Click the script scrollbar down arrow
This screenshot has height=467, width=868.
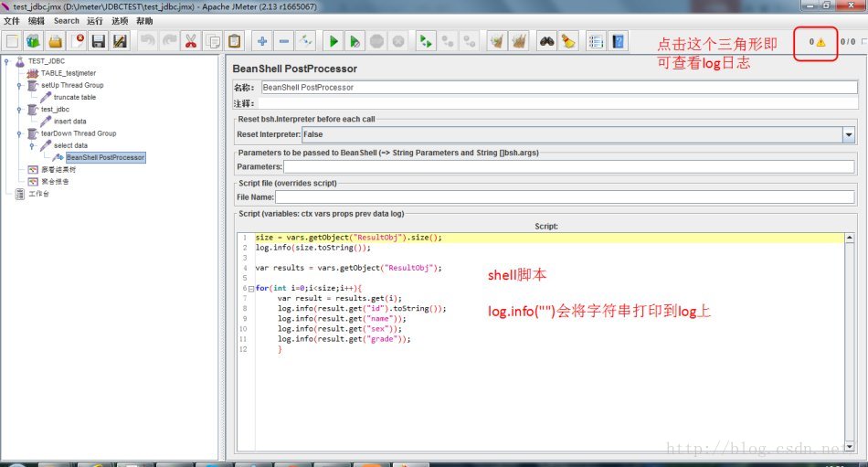tap(849, 446)
